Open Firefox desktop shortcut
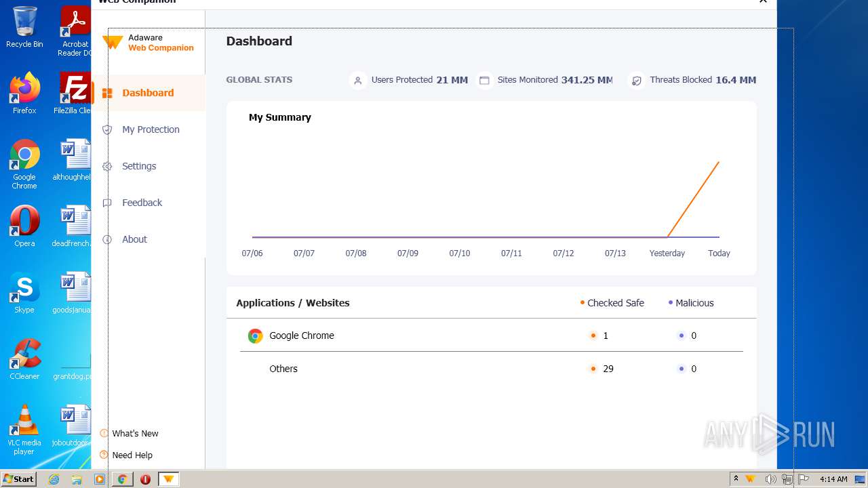 click(24, 94)
